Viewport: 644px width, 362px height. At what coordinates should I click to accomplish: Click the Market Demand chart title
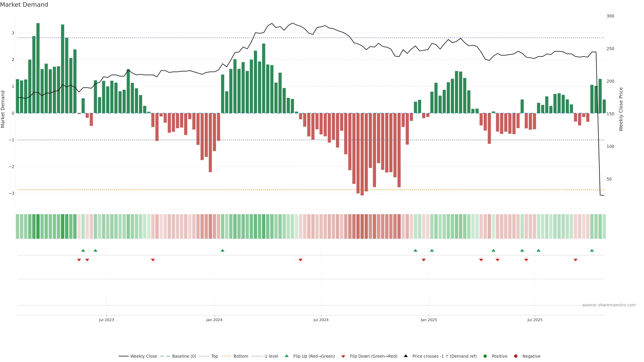click(x=24, y=5)
